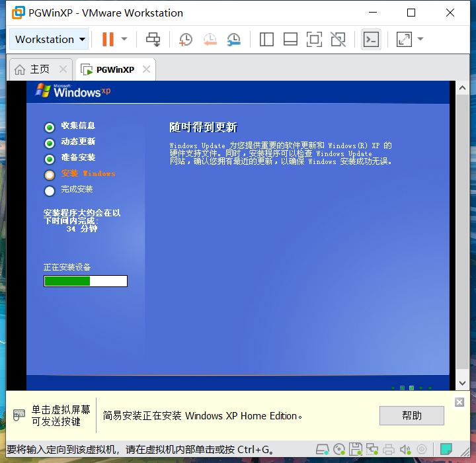
Task: Pause the virtual machine with the orange pause button
Action: 108,39
